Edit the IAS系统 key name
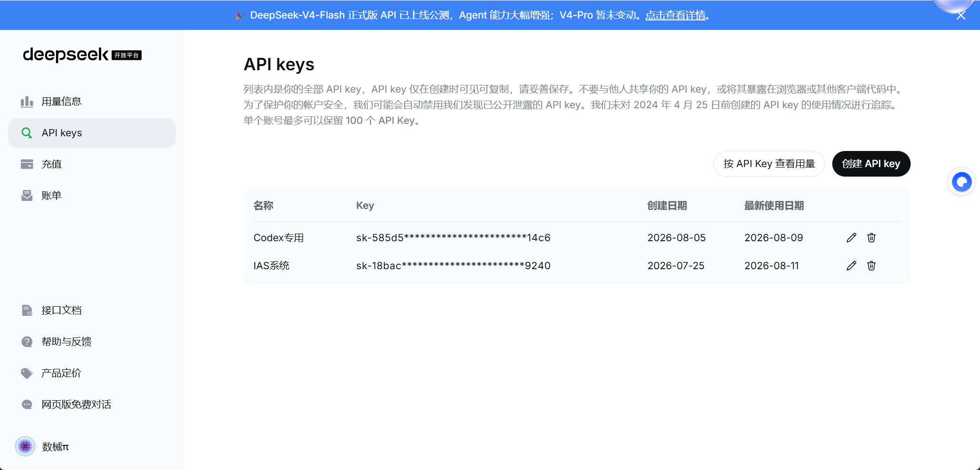The image size is (980, 470). tap(851, 266)
